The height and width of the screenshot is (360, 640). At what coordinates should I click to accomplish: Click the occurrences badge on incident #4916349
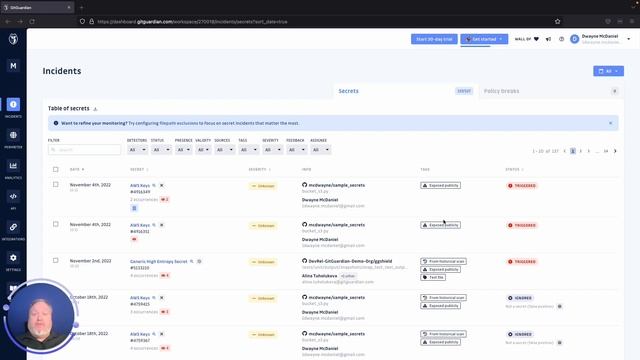165,199
